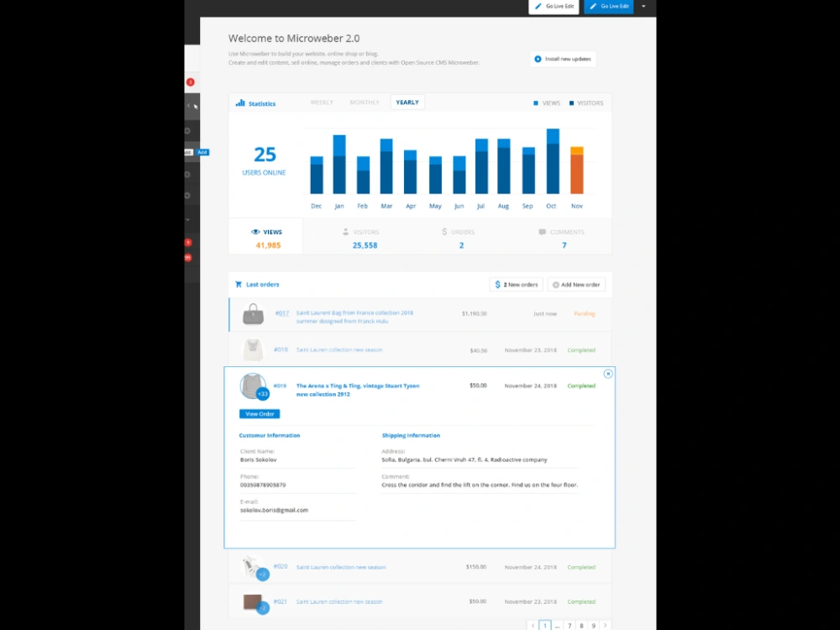Click the November 24, 2018 date of order #019
The image size is (840, 630).
click(x=530, y=386)
